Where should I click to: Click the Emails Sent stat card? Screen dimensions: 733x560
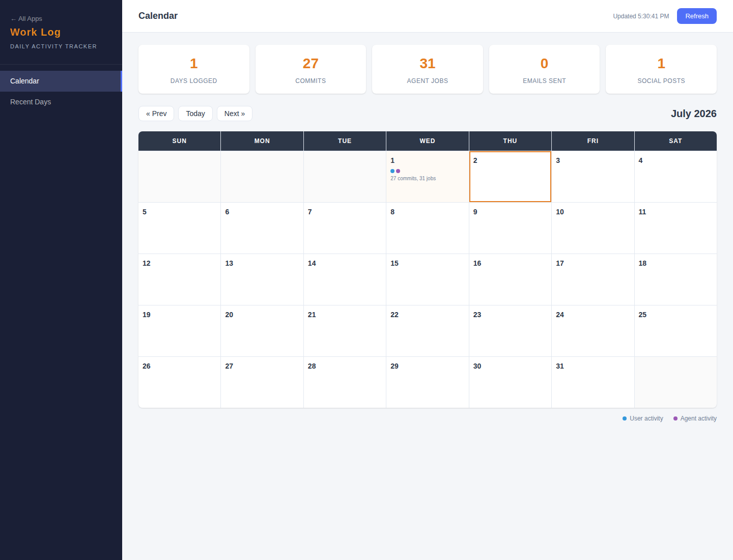click(x=544, y=69)
